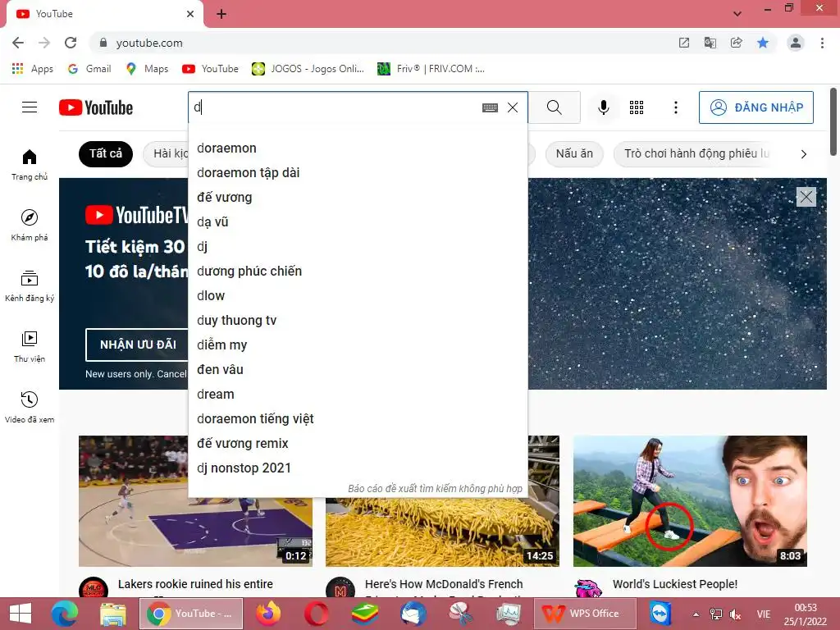Open the on-screen keyboard icon in search box
Viewport: 840px width, 630px height.
click(x=490, y=107)
